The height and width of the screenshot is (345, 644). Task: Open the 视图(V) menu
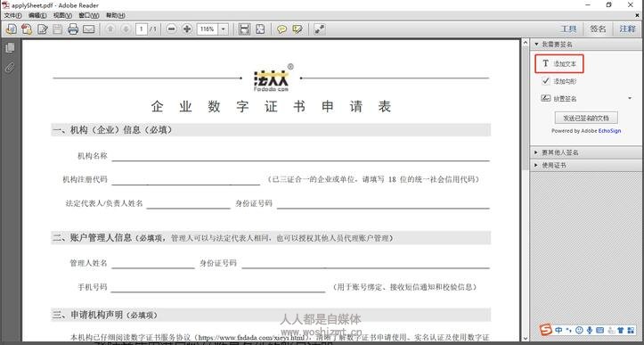[62, 15]
